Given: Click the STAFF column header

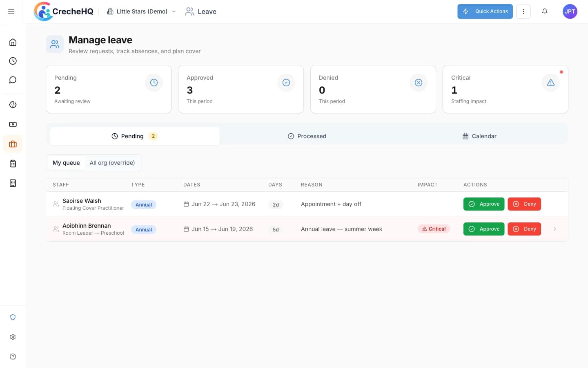Looking at the screenshot, I should pos(61,185).
